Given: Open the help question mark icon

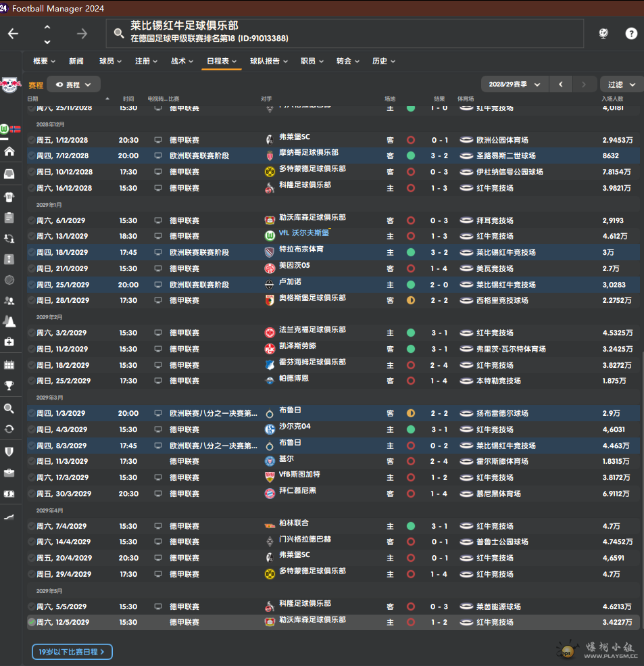Looking at the screenshot, I should [x=631, y=33].
